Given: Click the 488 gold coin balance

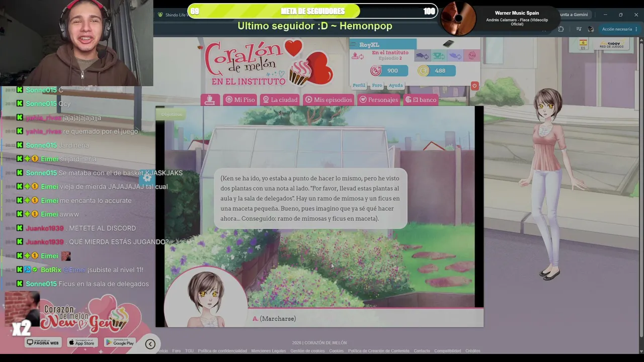Looking at the screenshot, I should (440, 71).
